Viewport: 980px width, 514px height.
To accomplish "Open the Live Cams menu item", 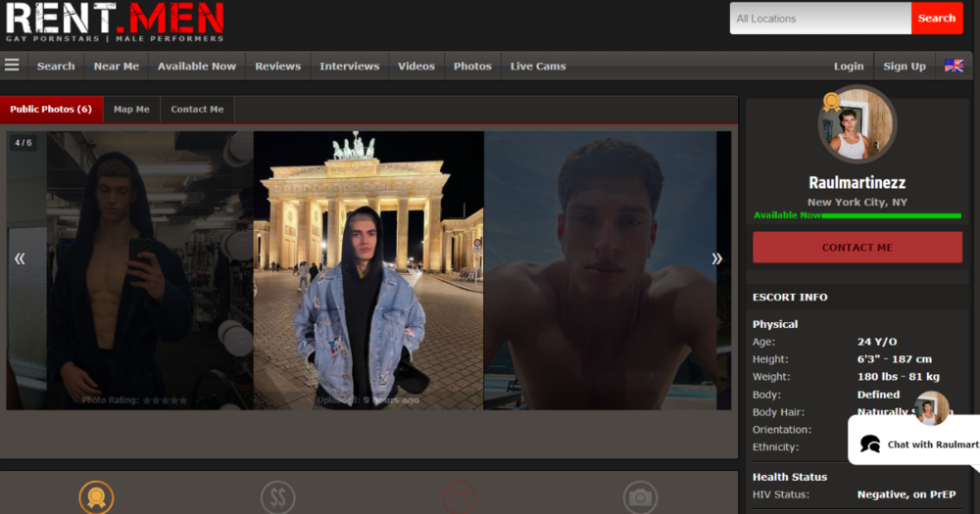I will pyautogui.click(x=538, y=67).
